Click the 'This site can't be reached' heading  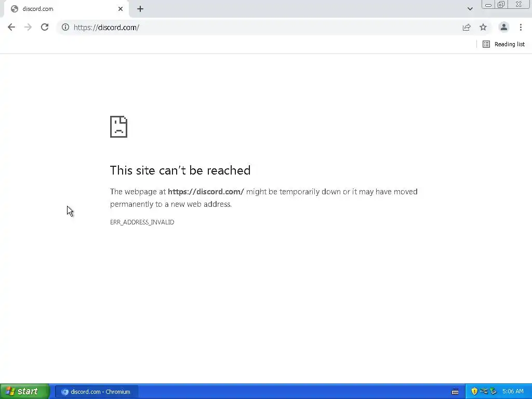[180, 170]
